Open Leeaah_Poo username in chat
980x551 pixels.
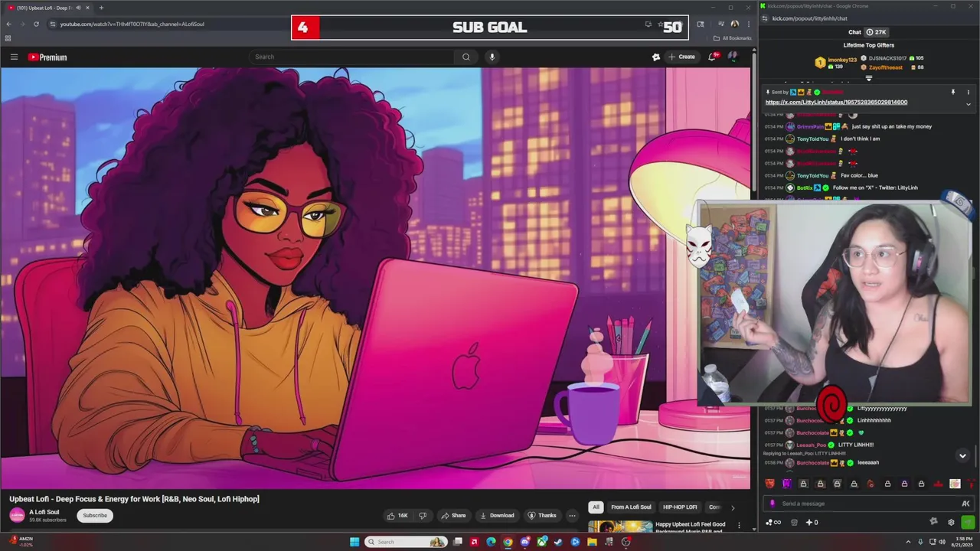812,445
